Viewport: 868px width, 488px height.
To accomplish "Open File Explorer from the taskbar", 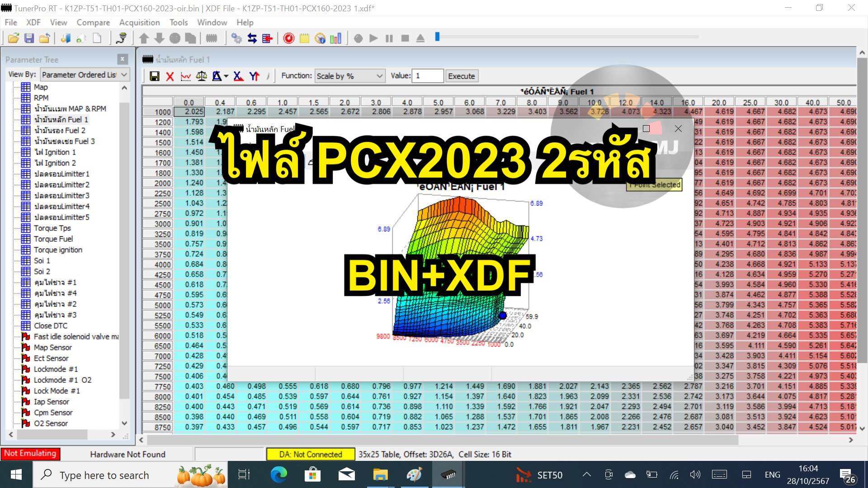I will 380,474.
